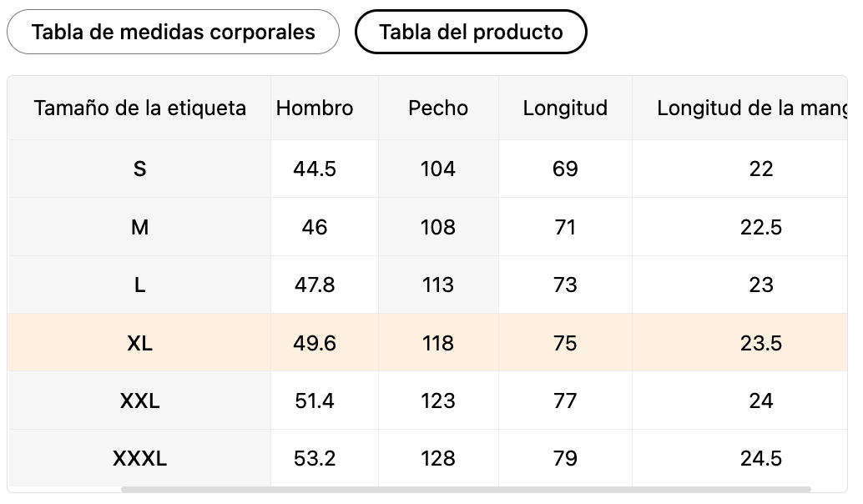Select the XXL size row label
The width and height of the screenshot is (863, 504).
click(x=139, y=401)
